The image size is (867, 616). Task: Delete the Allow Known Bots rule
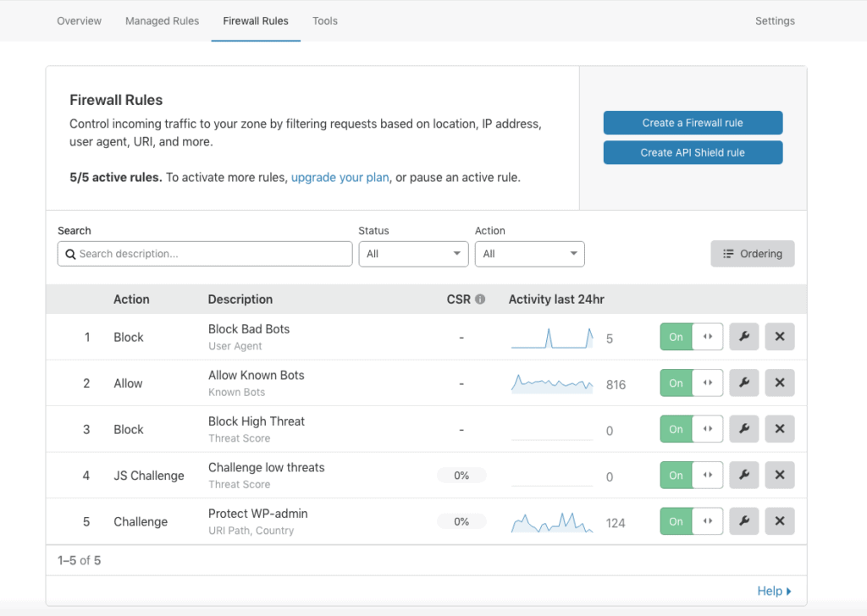click(780, 382)
